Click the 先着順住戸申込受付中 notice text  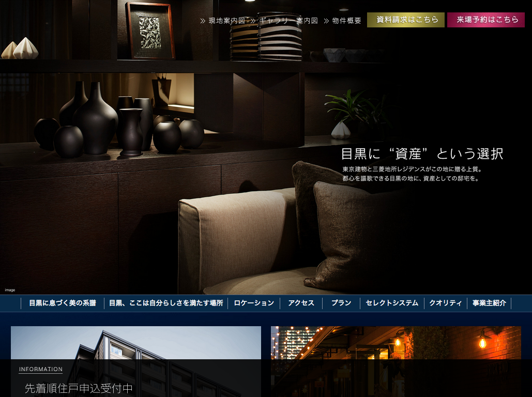(x=79, y=389)
